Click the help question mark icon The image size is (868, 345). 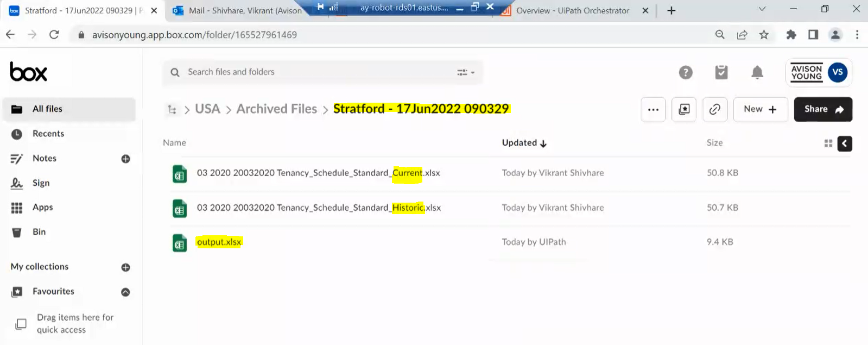[686, 72]
